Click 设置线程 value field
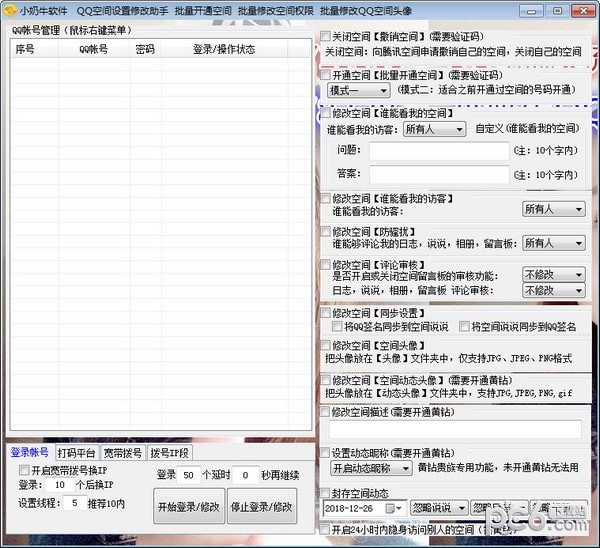600x548 pixels. [x=74, y=503]
